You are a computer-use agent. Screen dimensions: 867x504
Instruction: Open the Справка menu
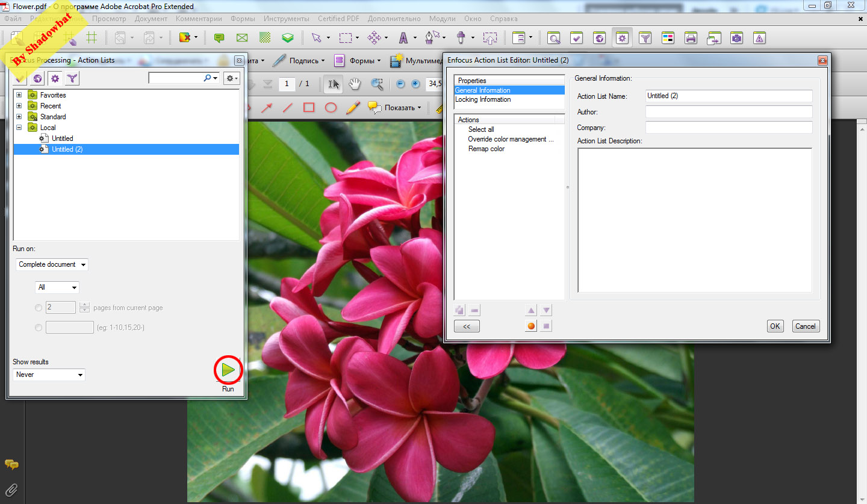tap(503, 19)
